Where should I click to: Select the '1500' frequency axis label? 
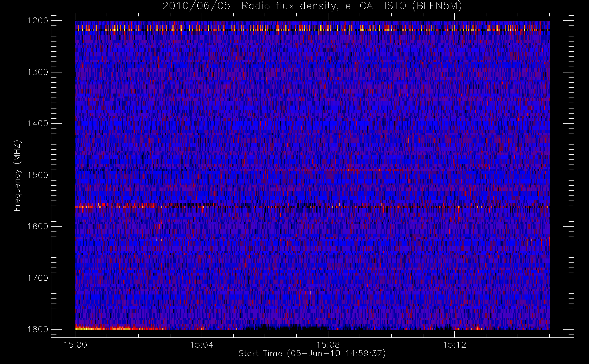(x=38, y=175)
